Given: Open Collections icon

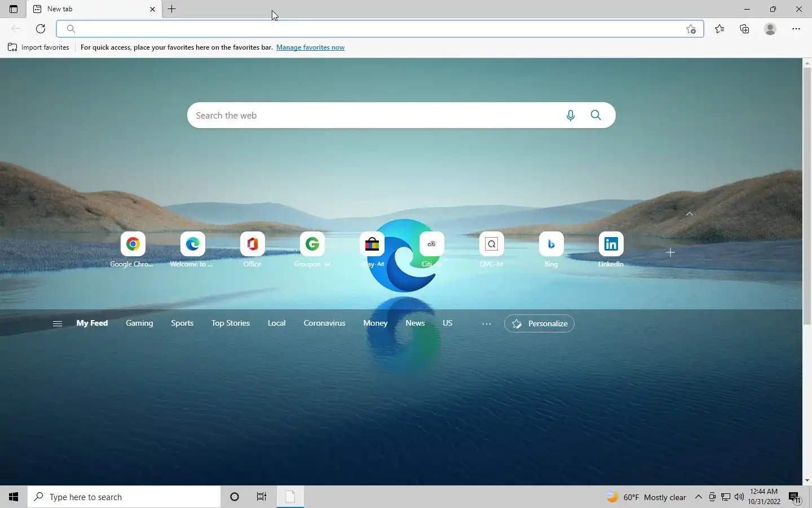Looking at the screenshot, I should [745, 29].
